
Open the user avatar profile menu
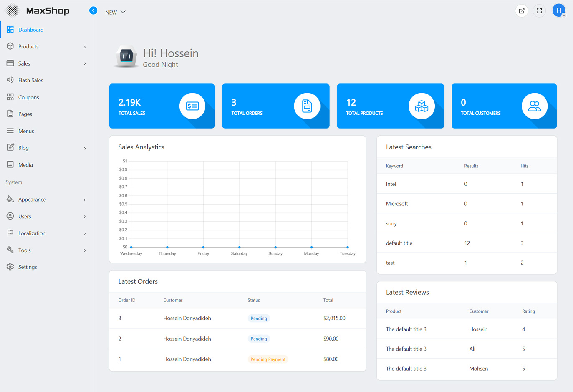tap(558, 10)
